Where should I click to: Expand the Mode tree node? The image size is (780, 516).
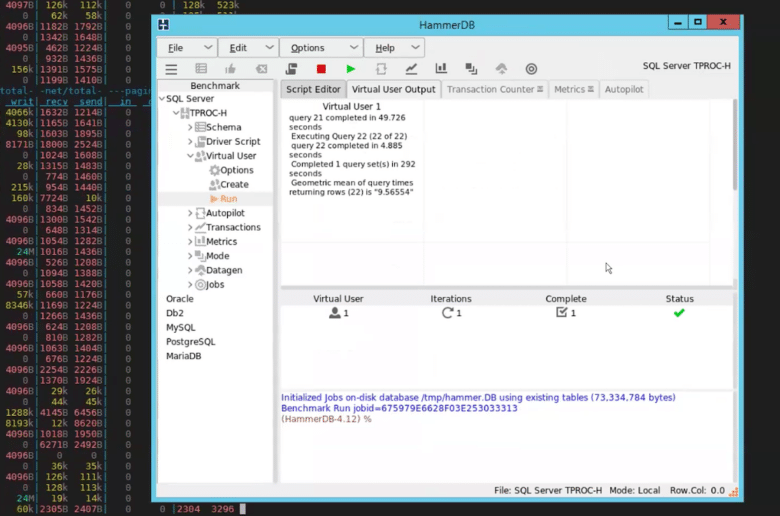coord(190,256)
